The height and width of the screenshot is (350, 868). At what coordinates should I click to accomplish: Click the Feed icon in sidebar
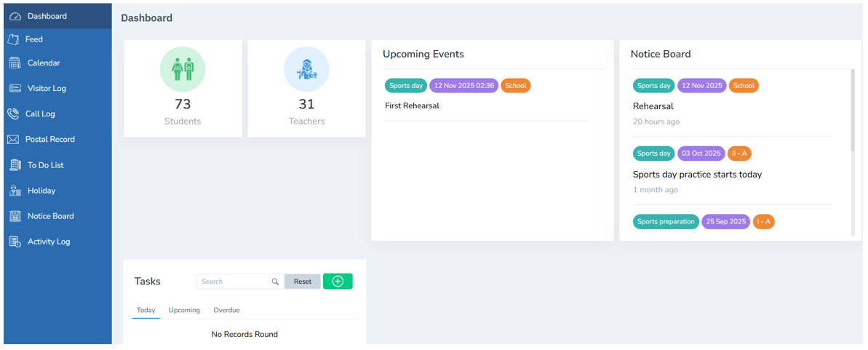click(x=14, y=39)
